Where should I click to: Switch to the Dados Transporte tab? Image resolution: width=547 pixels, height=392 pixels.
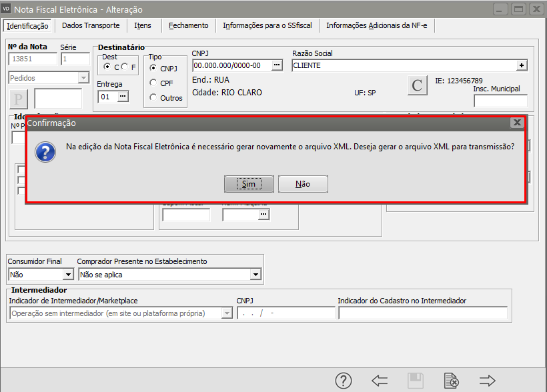(x=91, y=25)
